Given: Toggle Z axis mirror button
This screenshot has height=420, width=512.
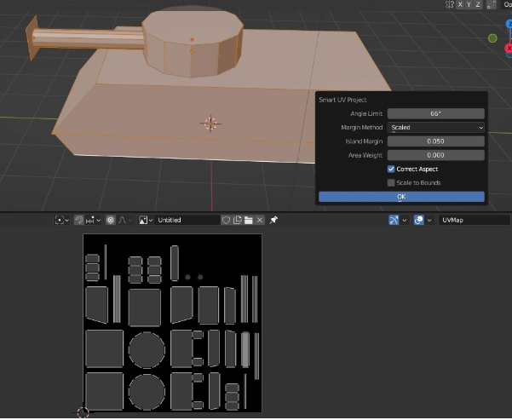Looking at the screenshot, I should [x=480, y=4].
